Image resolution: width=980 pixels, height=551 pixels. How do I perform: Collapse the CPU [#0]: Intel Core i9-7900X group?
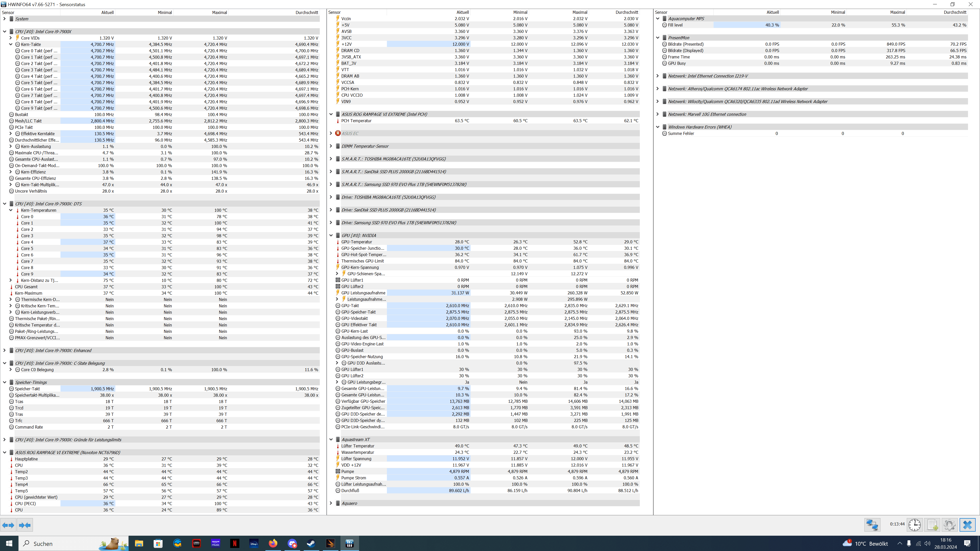coord(5,32)
